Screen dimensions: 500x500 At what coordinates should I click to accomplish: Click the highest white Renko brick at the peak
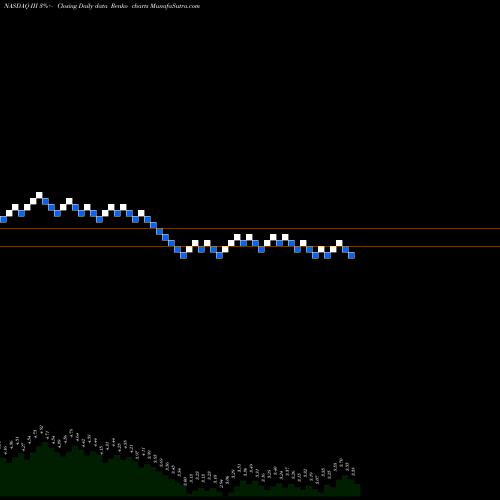(x=39, y=195)
